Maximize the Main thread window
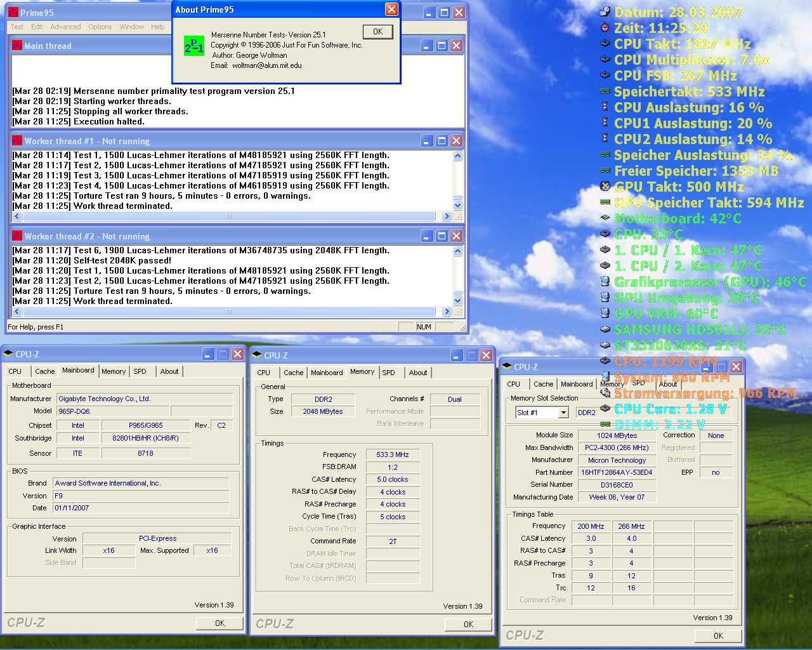This screenshot has height=650, width=812. tap(442, 46)
